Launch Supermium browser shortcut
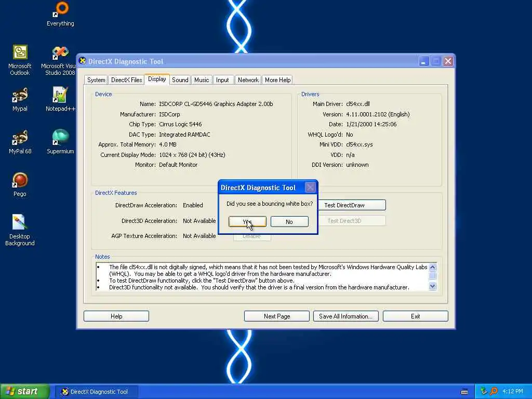 click(60, 142)
